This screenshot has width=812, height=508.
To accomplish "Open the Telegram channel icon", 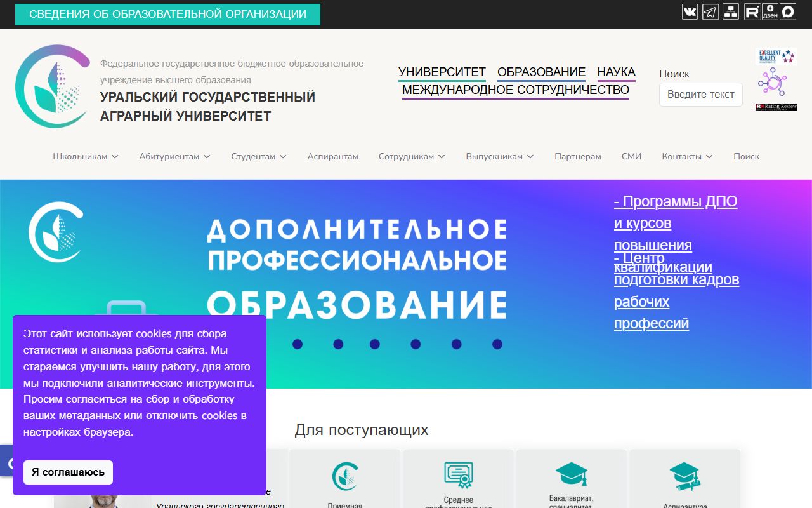I will pyautogui.click(x=710, y=11).
